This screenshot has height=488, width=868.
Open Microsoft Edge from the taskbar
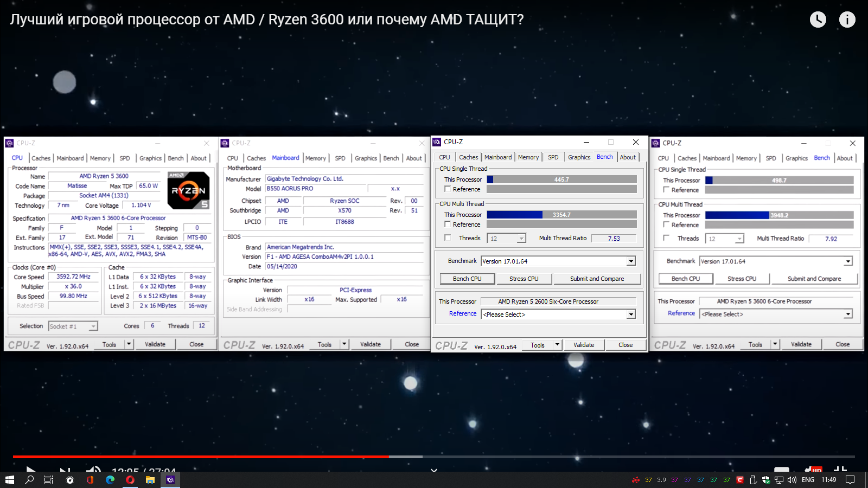tap(110, 480)
